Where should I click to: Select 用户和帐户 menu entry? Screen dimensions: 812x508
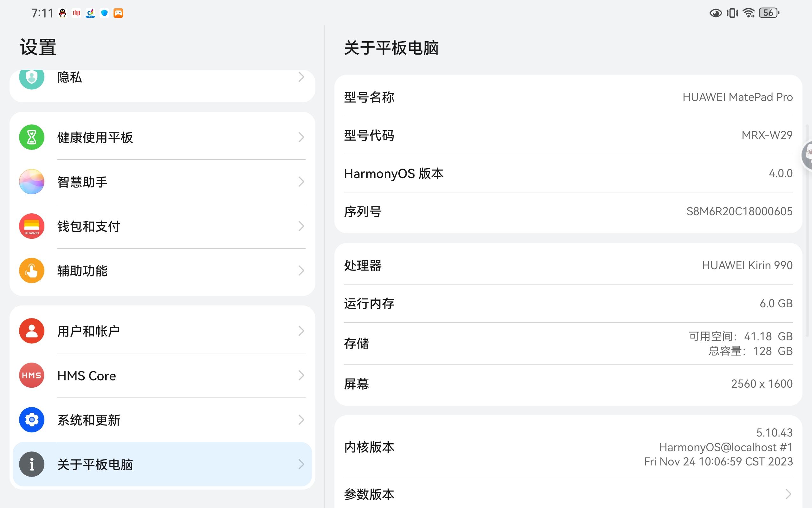tap(162, 331)
